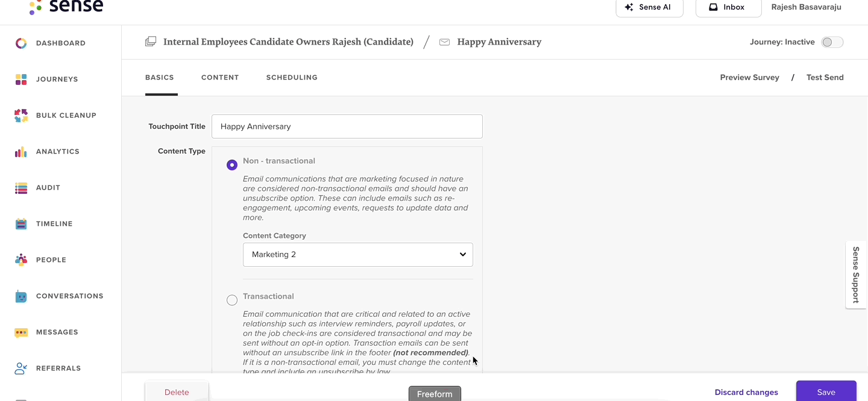
Task: Click the Journeys colored squares icon
Action: pos(21,79)
